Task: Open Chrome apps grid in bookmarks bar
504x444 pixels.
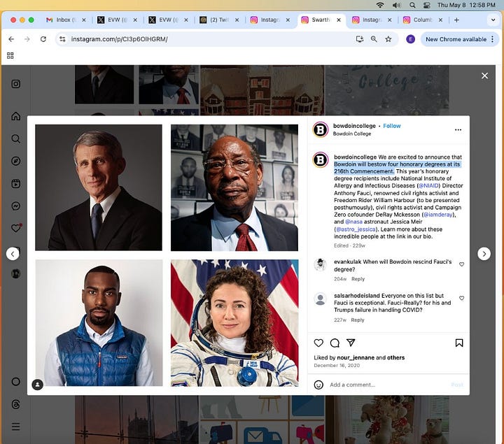Action: (10, 56)
